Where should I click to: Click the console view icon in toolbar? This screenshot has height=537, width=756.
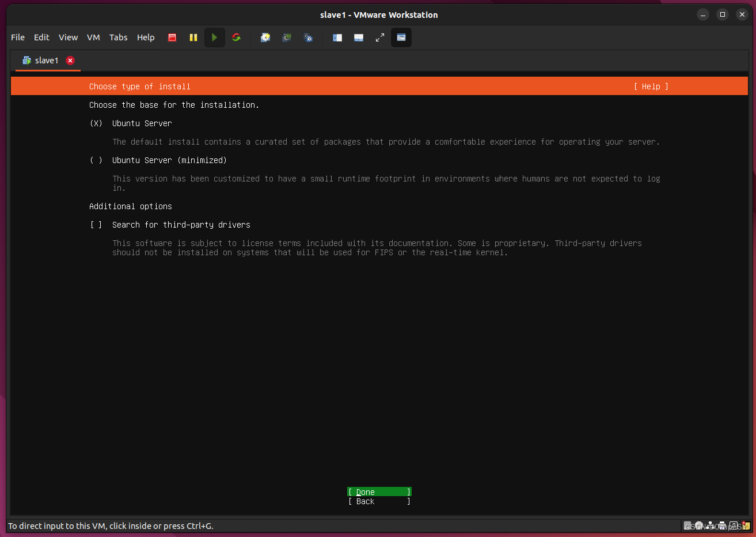[401, 37]
